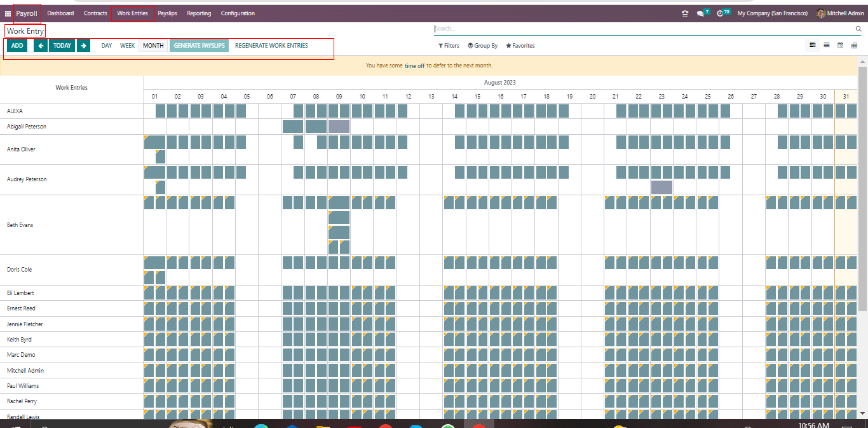
Task: Open the Configuration menu
Action: pos(238,13)
